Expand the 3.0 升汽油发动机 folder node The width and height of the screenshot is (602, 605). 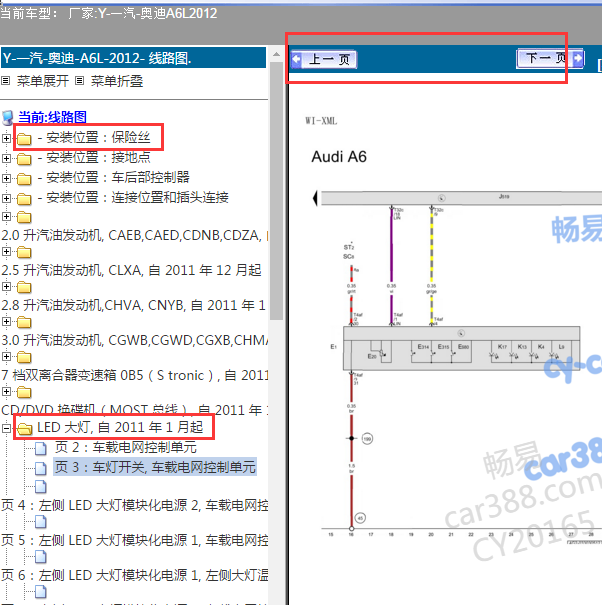tap(6, 321)
